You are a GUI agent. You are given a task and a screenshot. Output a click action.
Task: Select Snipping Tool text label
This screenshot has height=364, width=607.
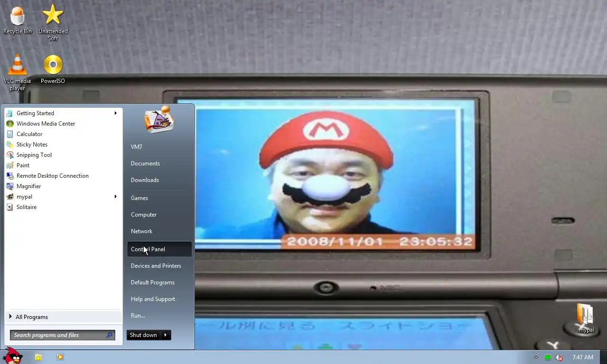34,155
